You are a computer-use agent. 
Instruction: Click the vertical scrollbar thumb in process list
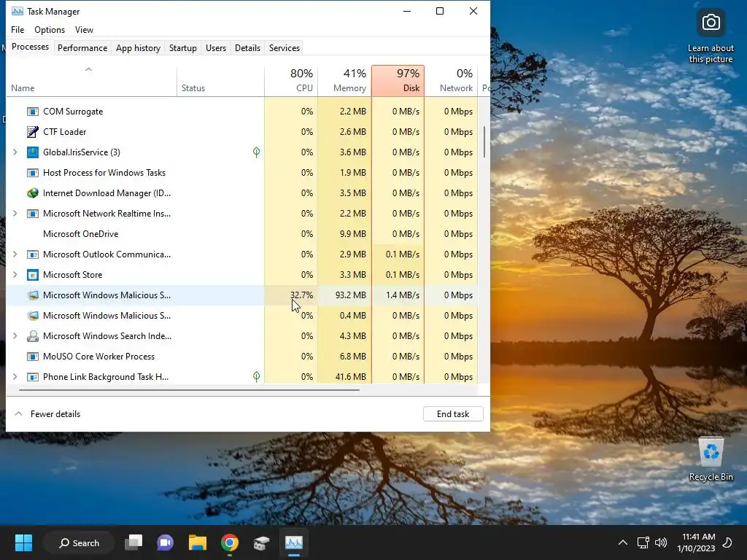[484, 142]
